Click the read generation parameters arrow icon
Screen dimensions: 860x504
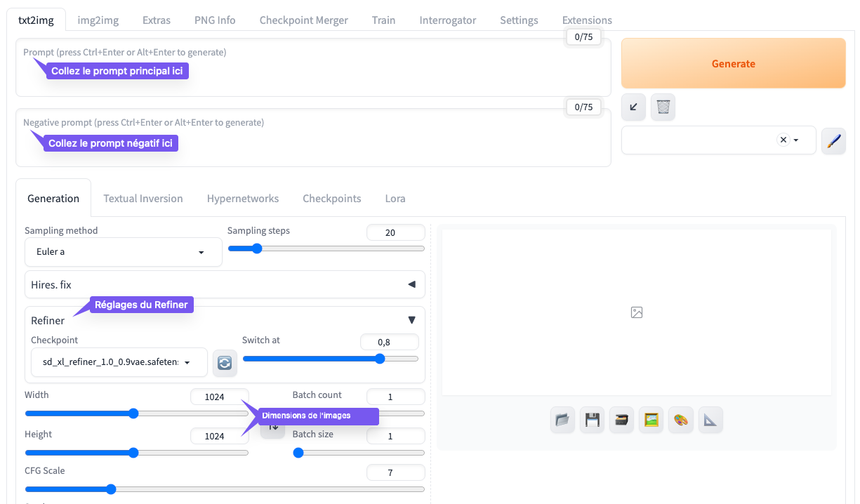click(634, 107)
